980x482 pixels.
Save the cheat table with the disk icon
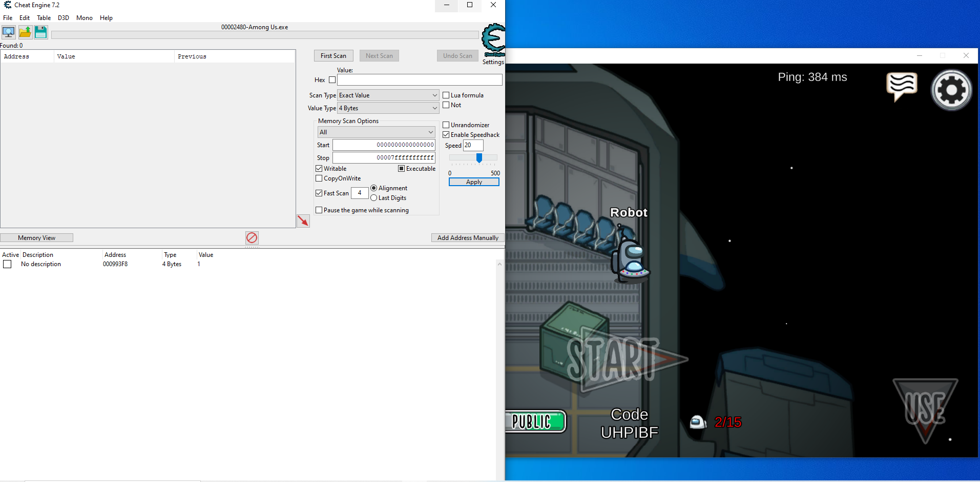[40, 32]
